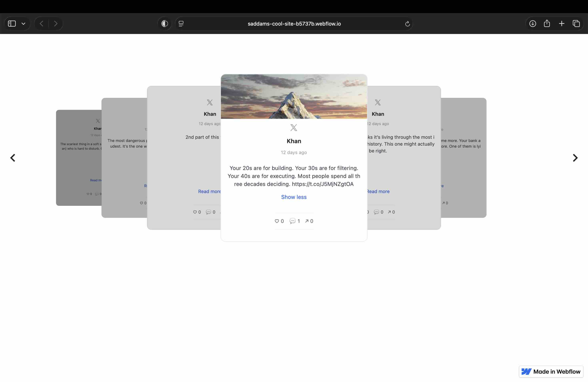Click '2nd part of this' tweet text
588x382 pixels.
pos(203,137)
